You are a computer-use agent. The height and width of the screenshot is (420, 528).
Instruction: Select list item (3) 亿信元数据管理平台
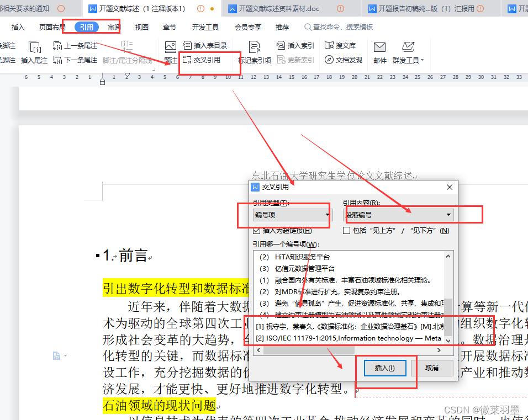[349, 269]
